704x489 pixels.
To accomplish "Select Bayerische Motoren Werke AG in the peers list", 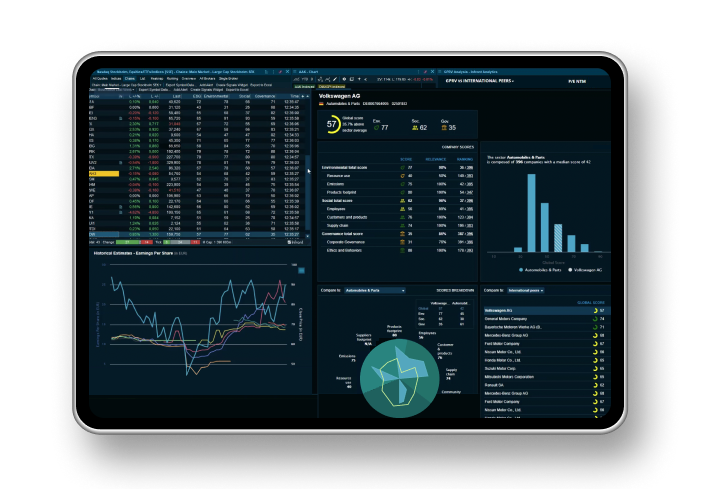I will (545, 327).
